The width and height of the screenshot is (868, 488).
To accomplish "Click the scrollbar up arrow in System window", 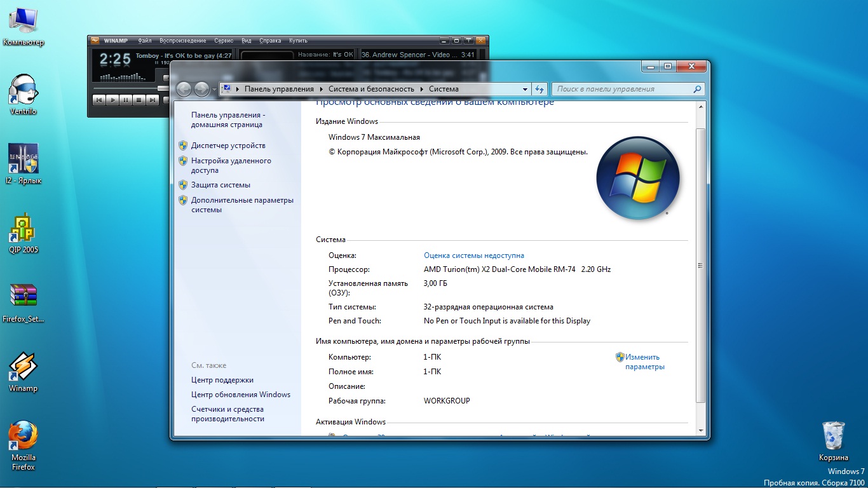I will 701,106.
